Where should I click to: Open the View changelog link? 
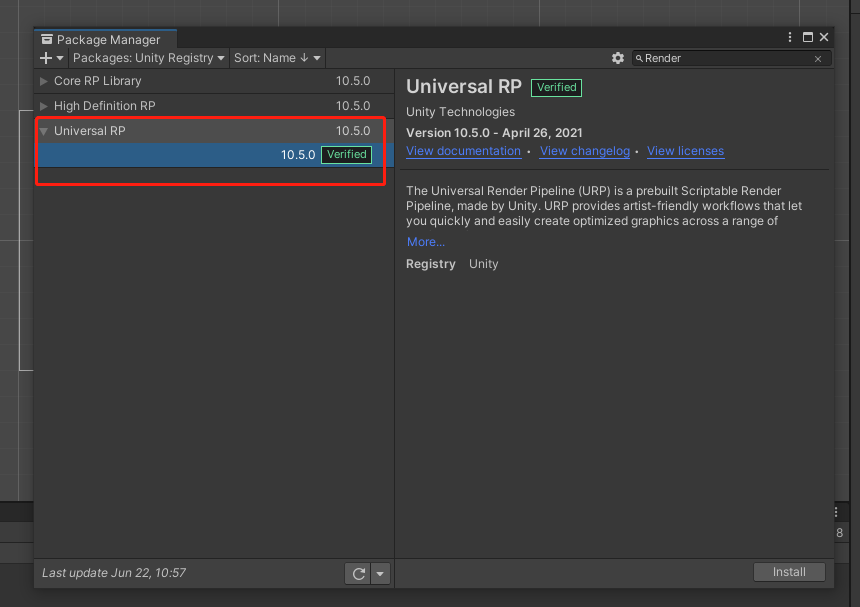pos(584,151)
